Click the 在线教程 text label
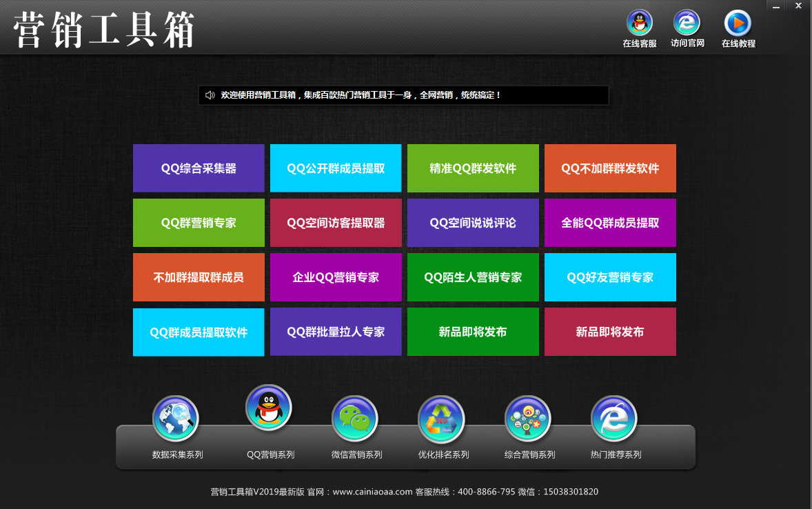The width and height of the screenshot is (812, 509). pos(738,43)
